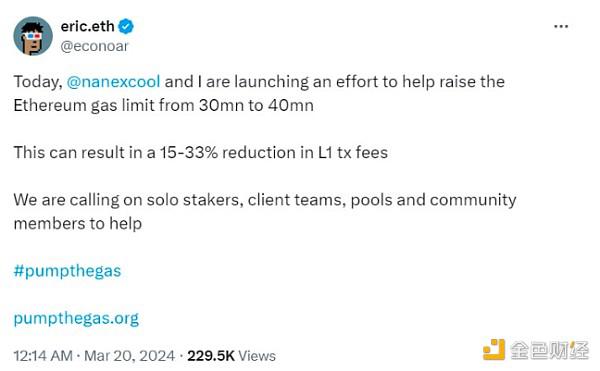Open the @econoar handle

[94, 46]
